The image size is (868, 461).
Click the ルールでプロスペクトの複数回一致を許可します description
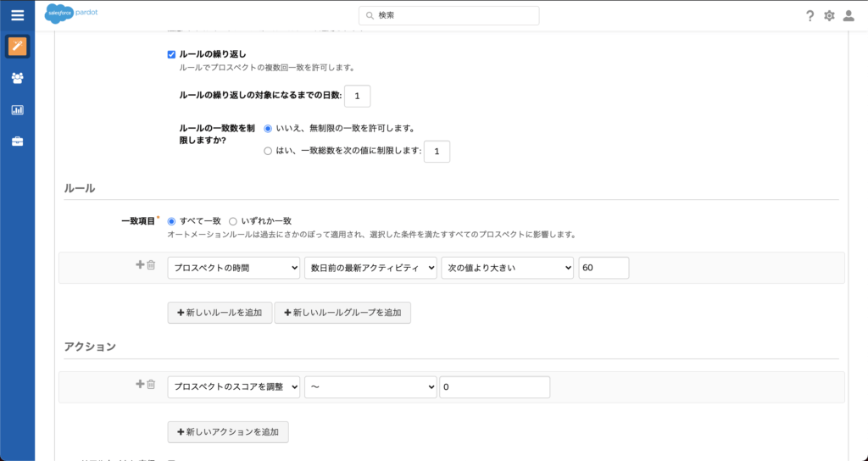click(x=267, y=68)
